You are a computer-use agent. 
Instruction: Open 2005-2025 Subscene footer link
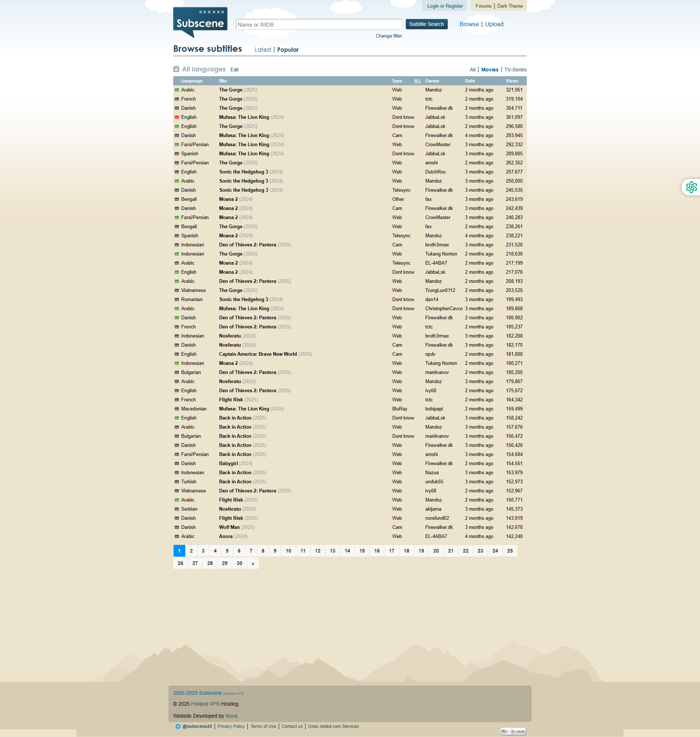tap(197, 693)
